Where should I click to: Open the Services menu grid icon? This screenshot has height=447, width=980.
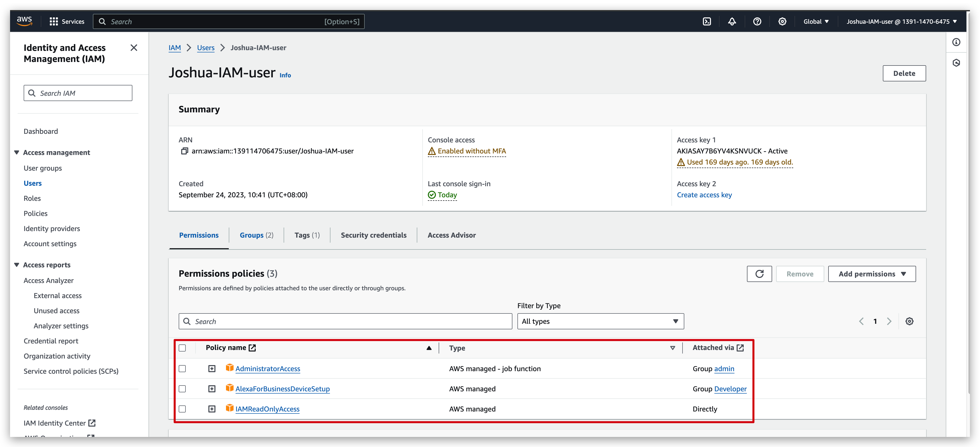pos(54,21)
